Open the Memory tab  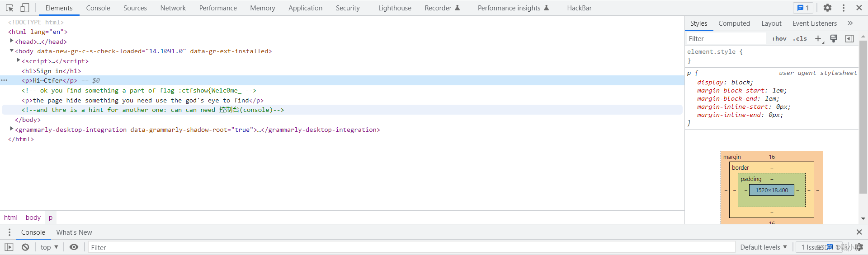[x=263, y=8]
